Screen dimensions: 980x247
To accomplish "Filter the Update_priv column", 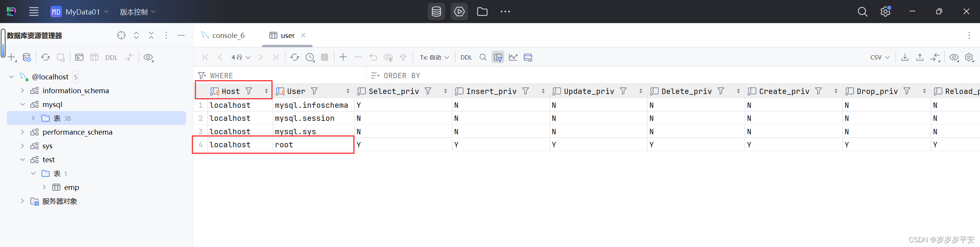I will pyautogui.click(x=623, y=91).
